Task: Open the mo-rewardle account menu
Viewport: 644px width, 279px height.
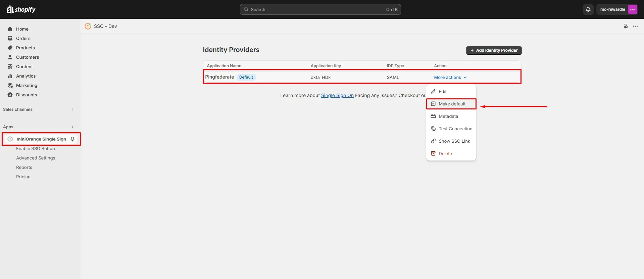Action: (617, 9)
